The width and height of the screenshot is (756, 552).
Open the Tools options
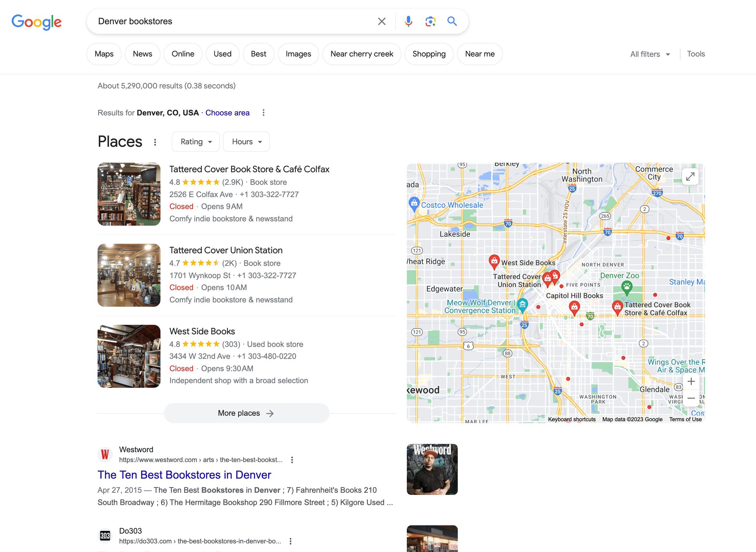coord(696,54)
